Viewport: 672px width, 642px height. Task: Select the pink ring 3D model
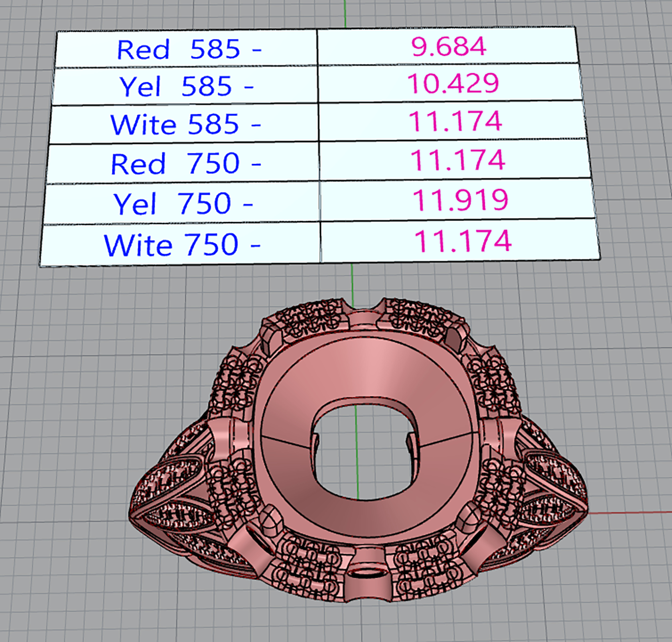pyautogui.click(x=359, y=450)
